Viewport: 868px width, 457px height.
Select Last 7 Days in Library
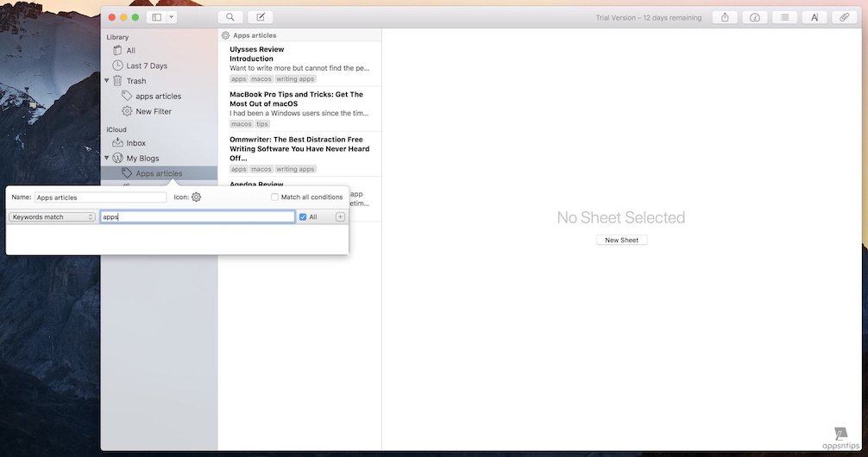146,66
